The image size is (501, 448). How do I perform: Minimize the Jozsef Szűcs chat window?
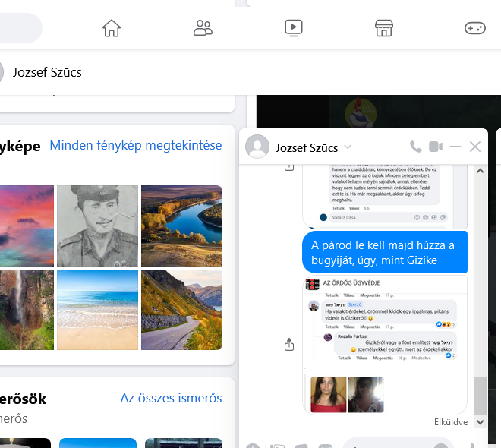(x=455, y=147)
